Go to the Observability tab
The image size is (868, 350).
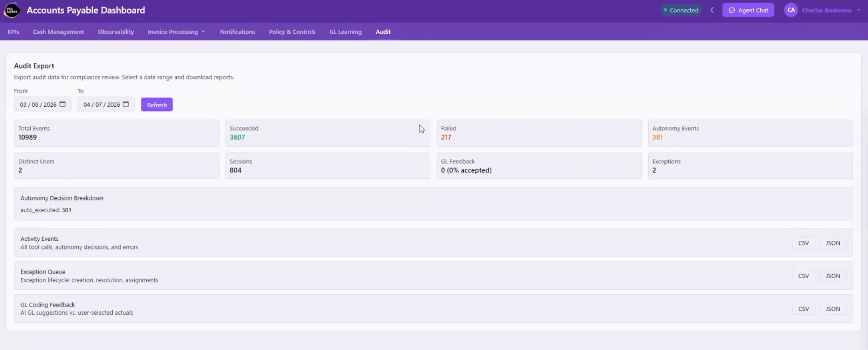[x=116, y=32]
